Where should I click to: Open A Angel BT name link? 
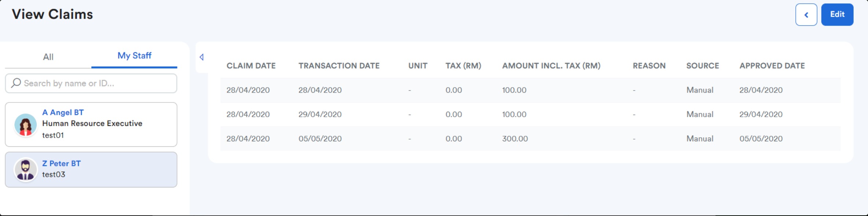pos(63,112)
